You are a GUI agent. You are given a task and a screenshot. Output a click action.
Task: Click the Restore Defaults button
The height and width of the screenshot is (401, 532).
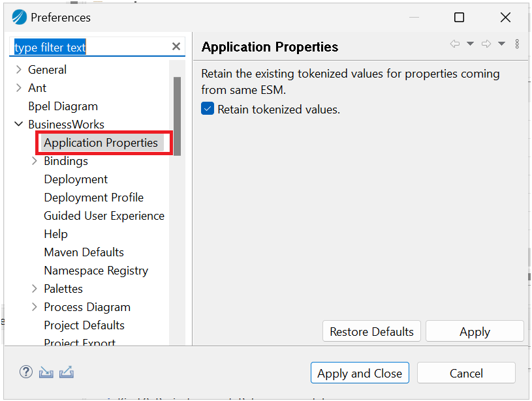[371, 331]
